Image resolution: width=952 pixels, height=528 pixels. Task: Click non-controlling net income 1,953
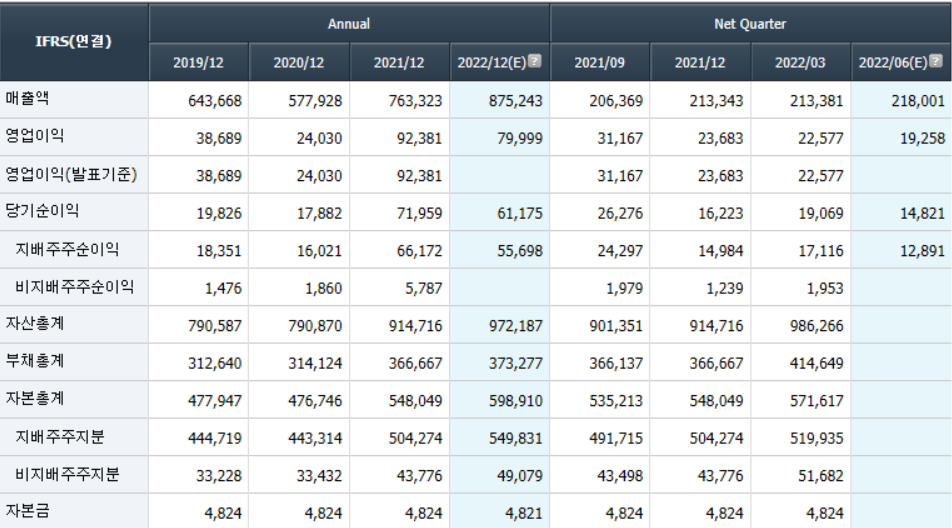pos(825,288)
